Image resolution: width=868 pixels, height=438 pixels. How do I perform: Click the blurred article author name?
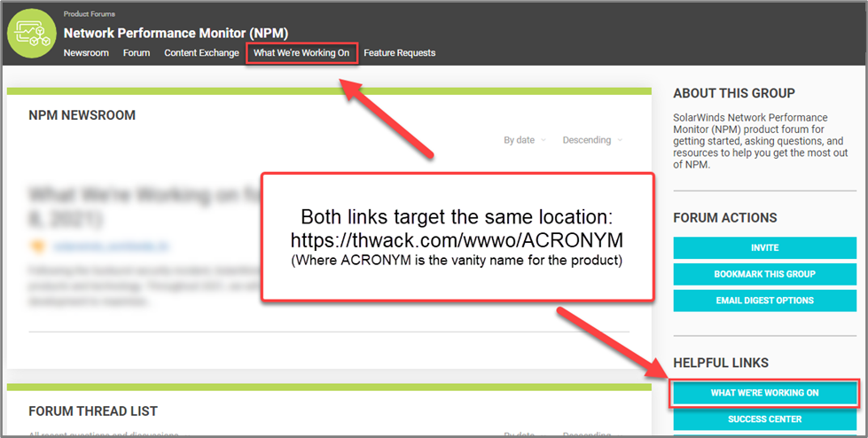[x=112, y=246]
